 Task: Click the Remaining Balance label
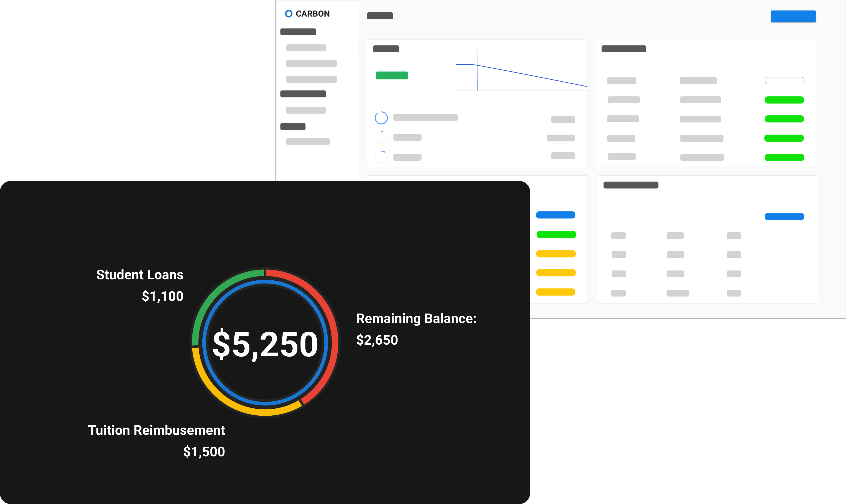pos(416,319)
